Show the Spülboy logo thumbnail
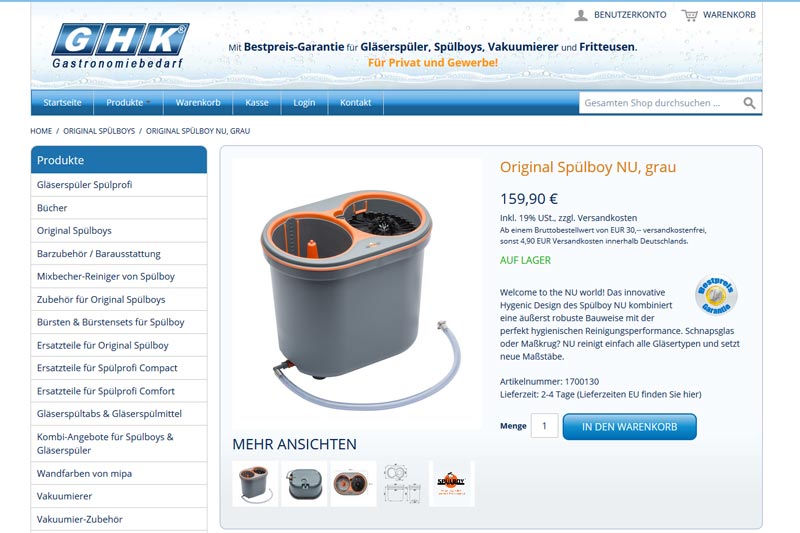 (452, 484)
